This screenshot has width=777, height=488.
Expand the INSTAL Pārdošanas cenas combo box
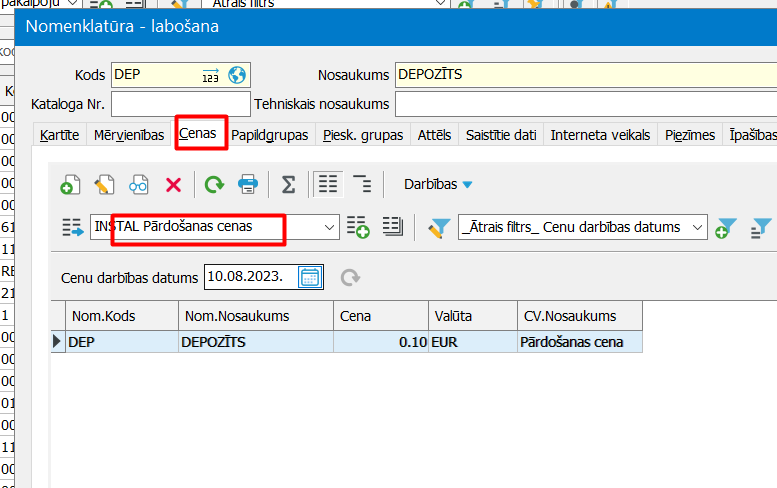(x=329, y=227)
